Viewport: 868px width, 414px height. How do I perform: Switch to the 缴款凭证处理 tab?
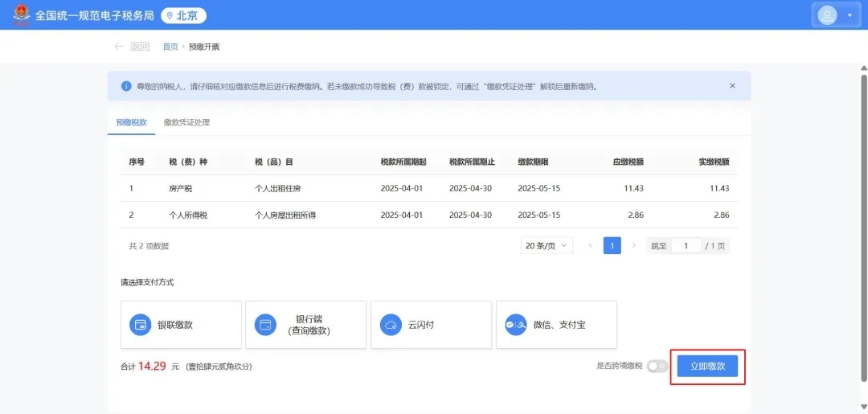pyautogui.click(x=186, y=122)
